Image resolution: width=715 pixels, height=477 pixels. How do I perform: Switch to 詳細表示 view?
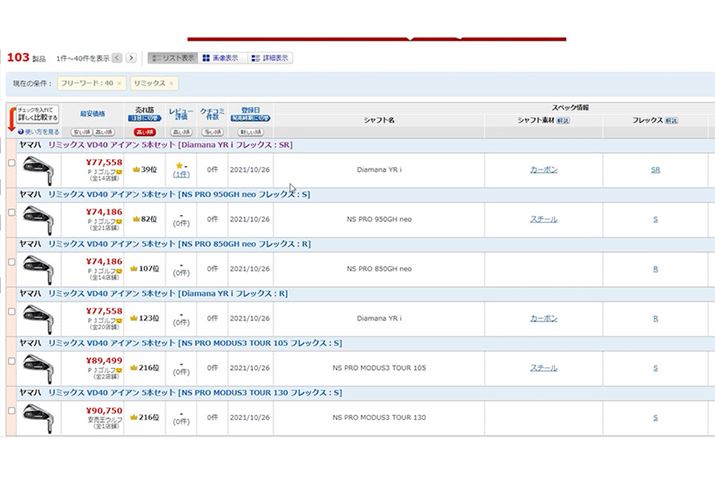coord(270,58)
